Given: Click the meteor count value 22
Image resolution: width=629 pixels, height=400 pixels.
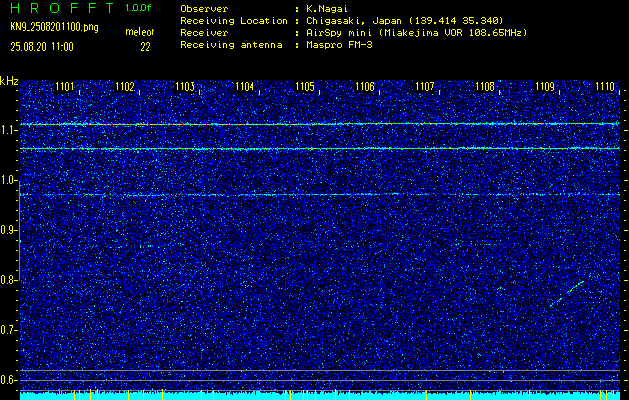Looking at the screenshot, I should tap(145, 47).
